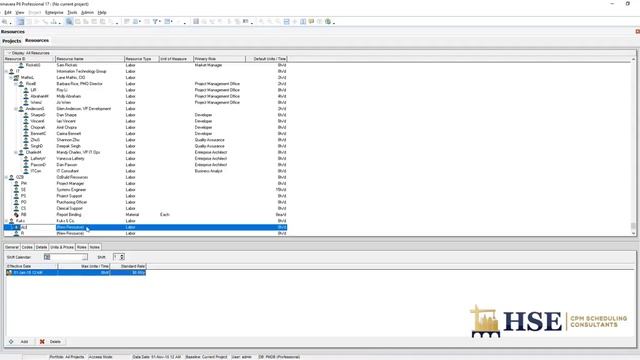Image resolution: width=640 pixels, height=360 pixels.
Task: Click the Add button below rates table
Action: click(19, 342)
